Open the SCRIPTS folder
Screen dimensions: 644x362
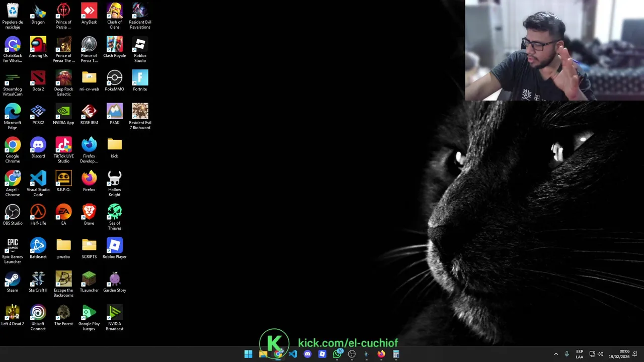89,248
